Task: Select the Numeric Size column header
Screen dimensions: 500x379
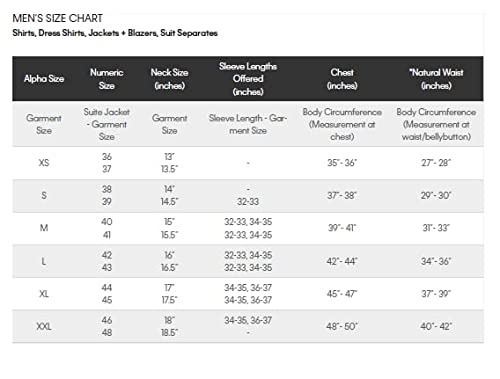Action: click(x=107, y=79)
